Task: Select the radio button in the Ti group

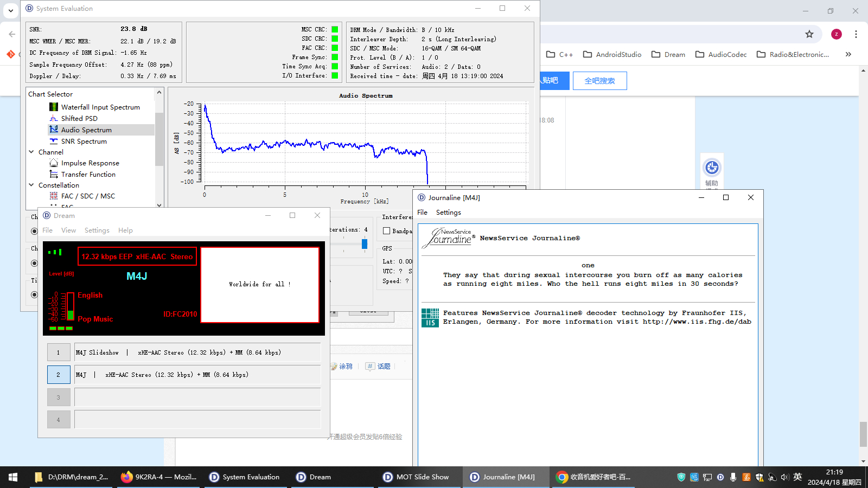Action: tap(35, 294)
